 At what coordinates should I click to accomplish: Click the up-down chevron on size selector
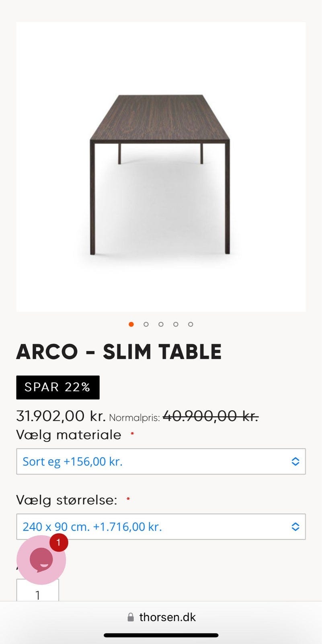pos(295,526)
